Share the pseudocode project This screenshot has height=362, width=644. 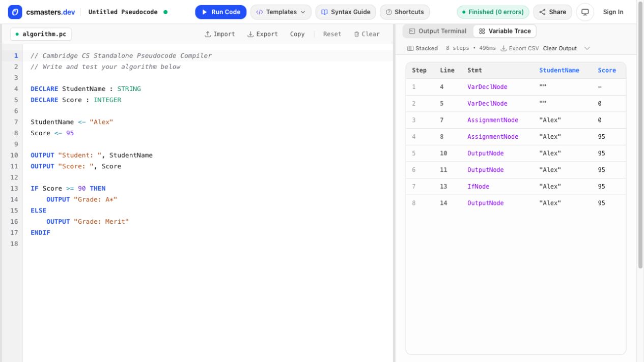tap(552, 12)
